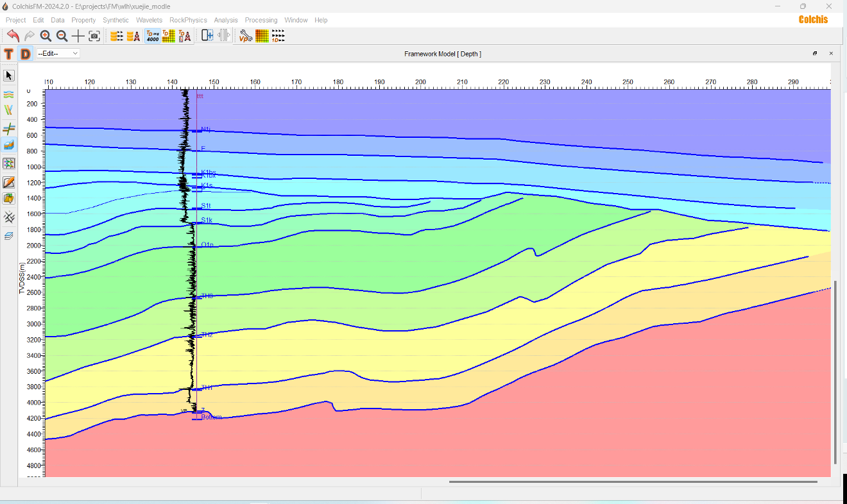847x504 pixels.
Task: Click the Colchis logo text
Action: coord(813,19)
